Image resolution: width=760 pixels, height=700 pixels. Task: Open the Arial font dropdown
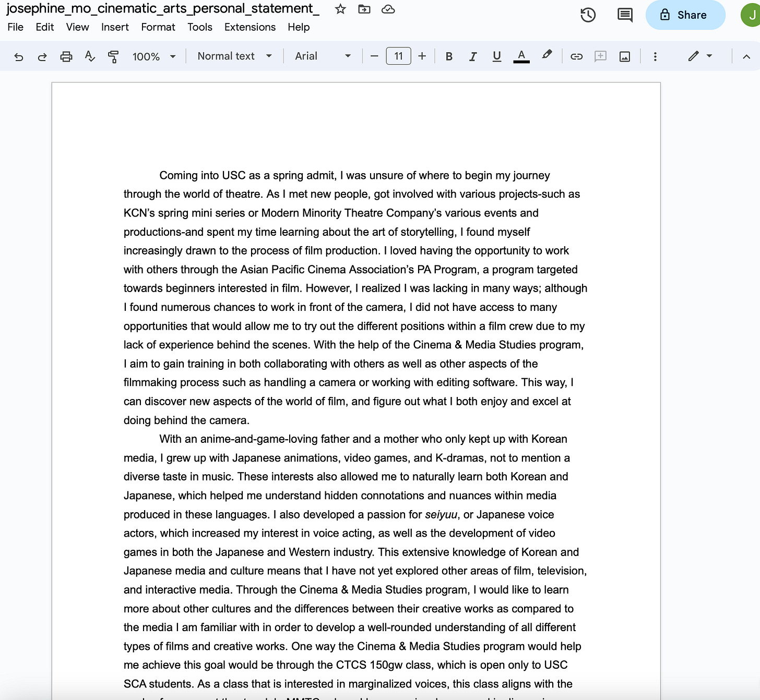[x=323, y=56]
